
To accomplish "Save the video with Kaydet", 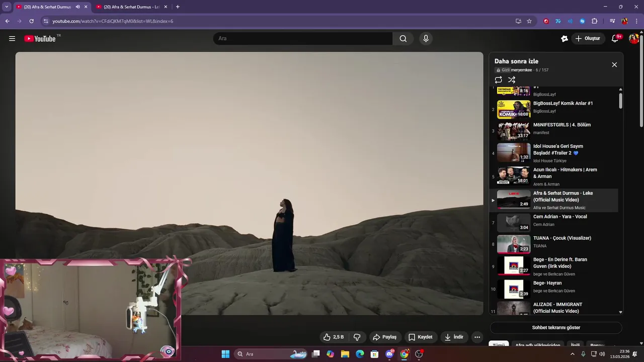I will [421, 337].
